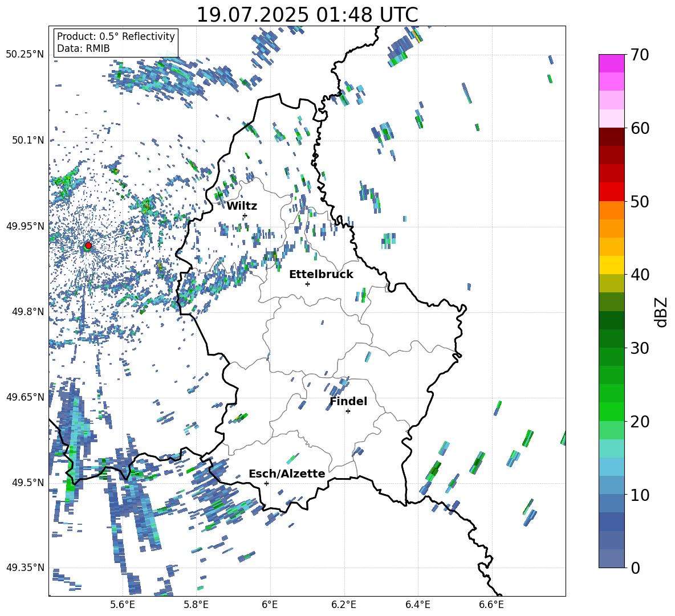Click the 50.1°N latitude label

point(27,140)
